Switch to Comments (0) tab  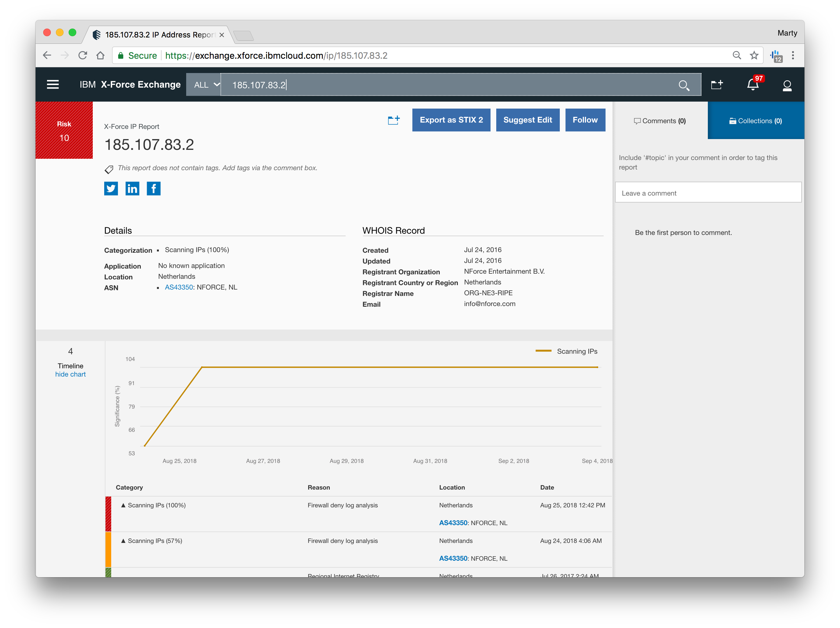[660, 121]
